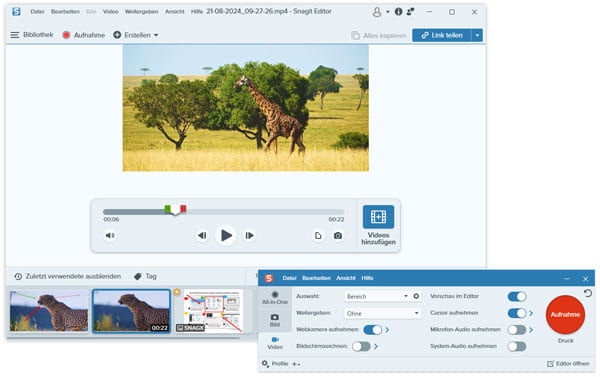Open the Weitergeben menu
The height and width of the screenshot is (377, 600).
coord(141,11)
